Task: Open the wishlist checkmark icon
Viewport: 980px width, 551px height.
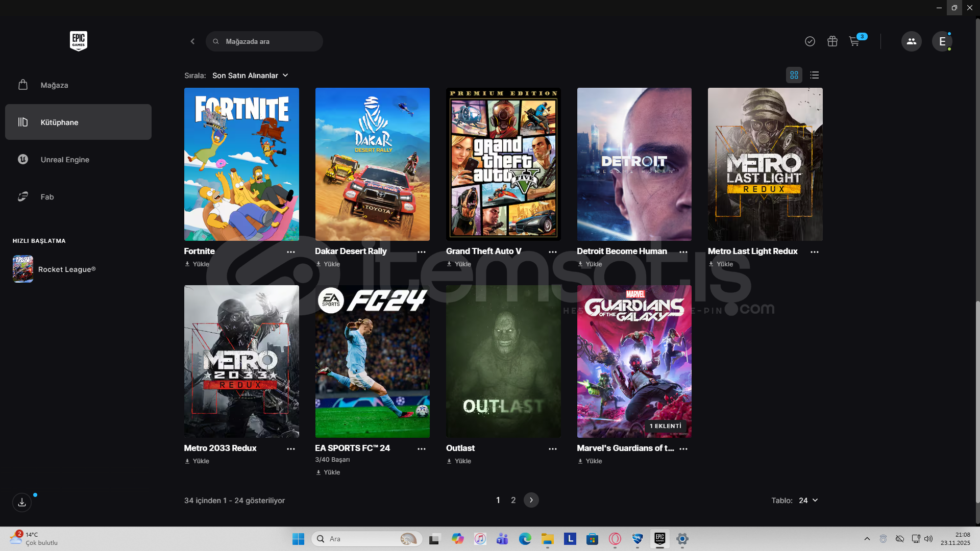Action: tap(810, 41)
